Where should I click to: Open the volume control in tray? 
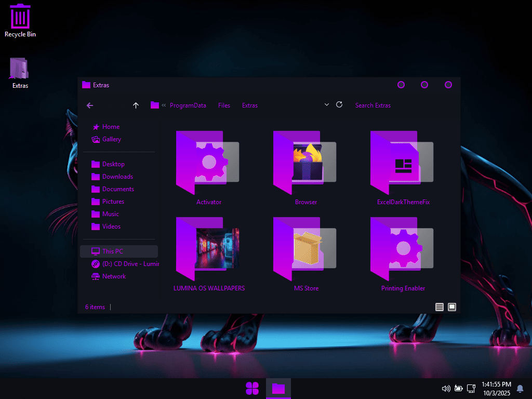pos(446,389)
